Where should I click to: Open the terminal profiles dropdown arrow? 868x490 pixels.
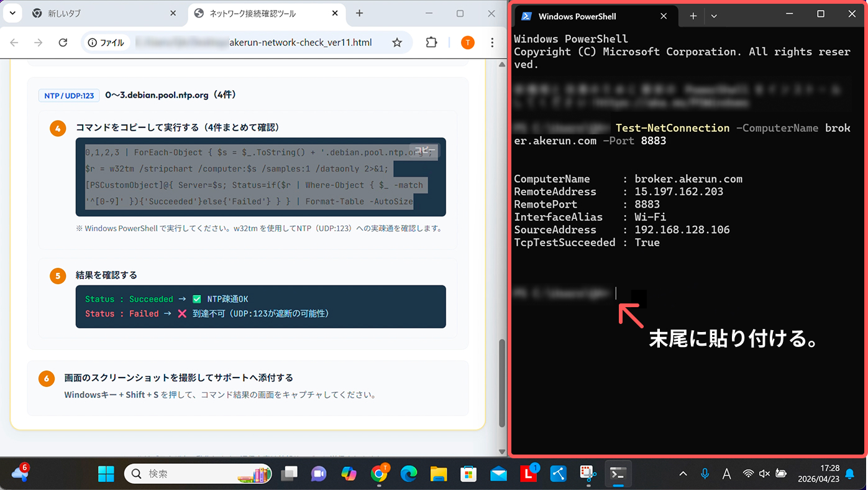714,16
